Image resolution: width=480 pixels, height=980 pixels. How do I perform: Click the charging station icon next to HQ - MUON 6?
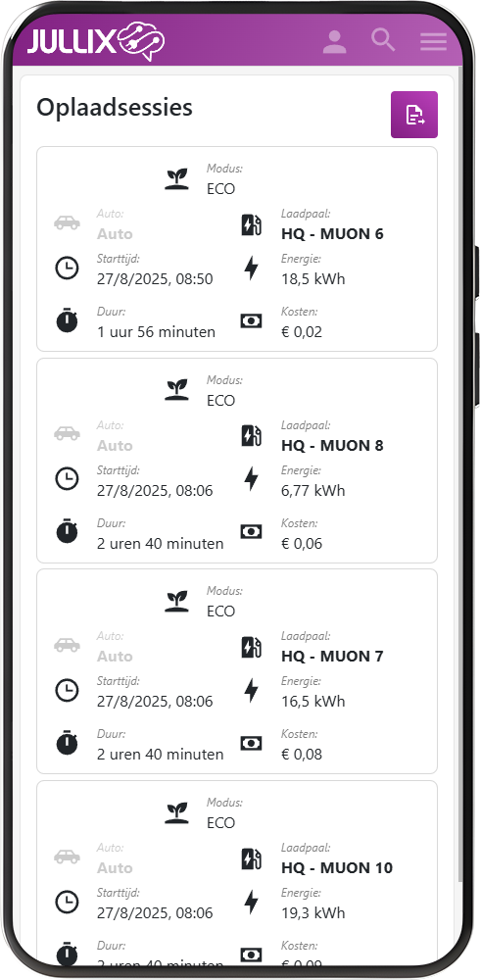251,224
